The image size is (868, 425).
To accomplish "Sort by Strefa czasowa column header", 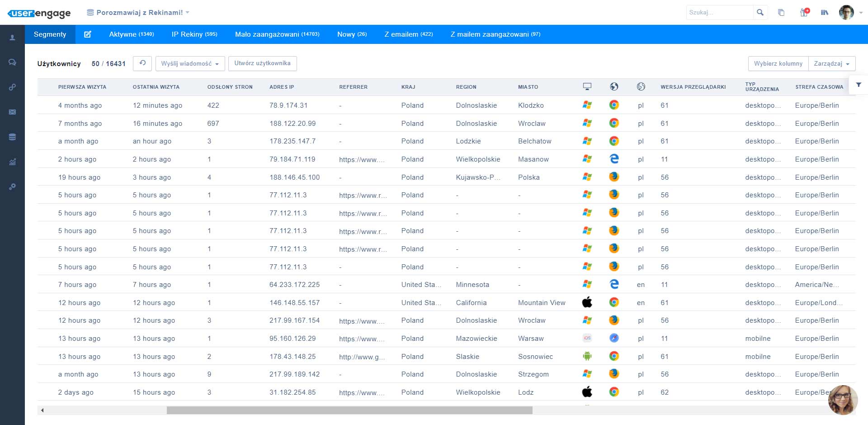I will click(x=819, y=87).
